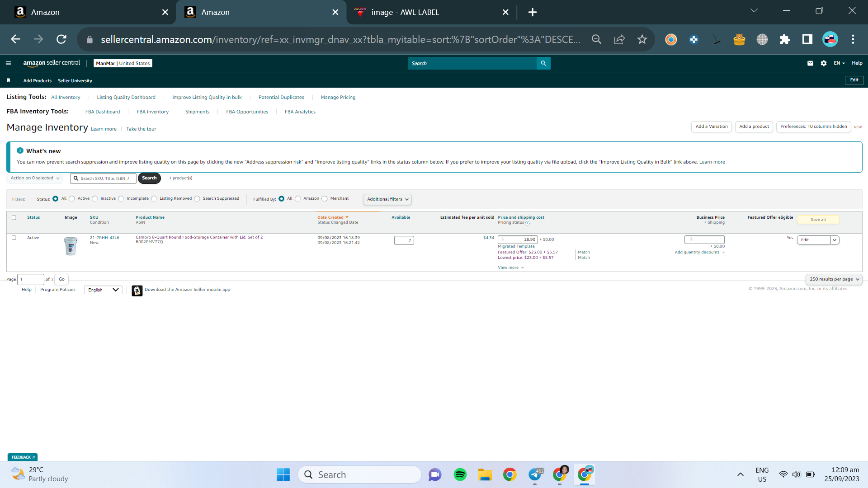This screenshot has height=488, width=868.
Task: Open the Windows Start menu
Action: tap(283, 474)
